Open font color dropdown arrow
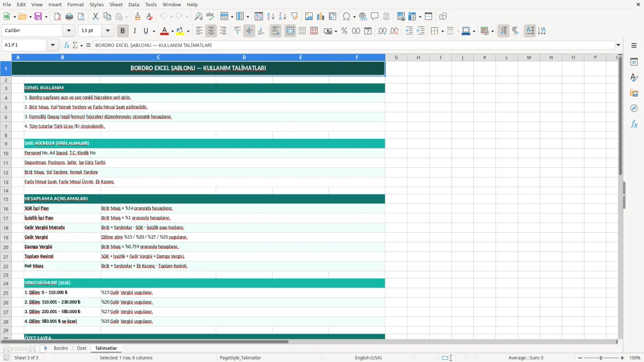This screenshot has height=362, width=644. coord(172,31)
